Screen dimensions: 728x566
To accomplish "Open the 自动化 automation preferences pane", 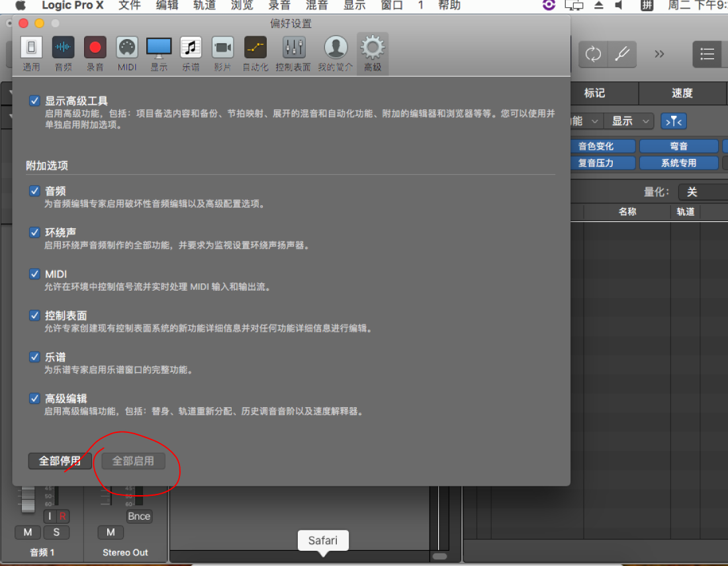I will click(x=255, y=52).
